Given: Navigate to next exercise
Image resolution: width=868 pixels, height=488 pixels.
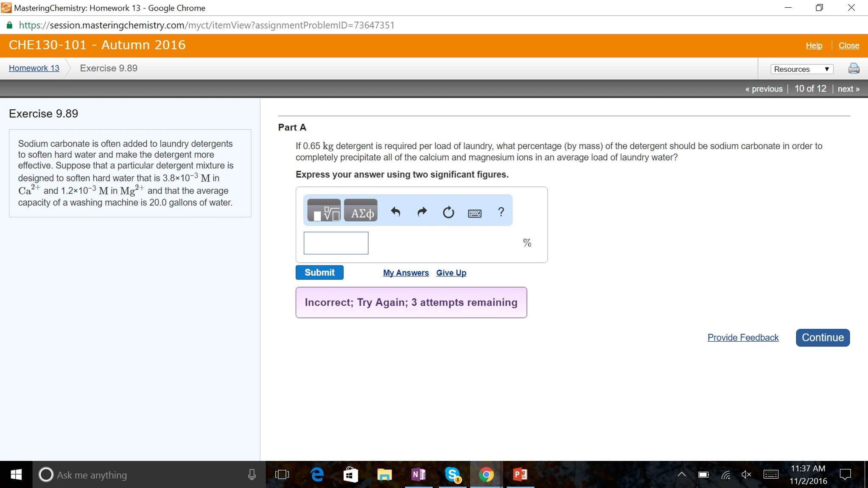Looking at the screenshot, I should tap(848, 88).
